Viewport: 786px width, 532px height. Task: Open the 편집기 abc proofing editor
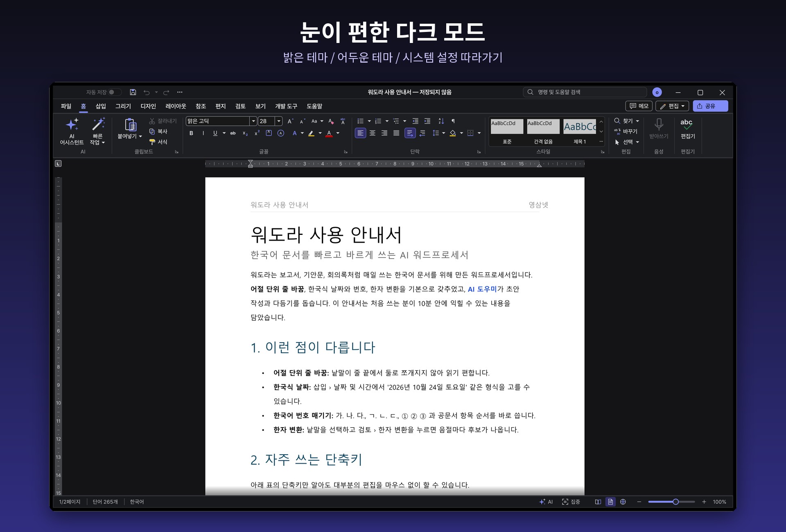[x=687, y=128]
